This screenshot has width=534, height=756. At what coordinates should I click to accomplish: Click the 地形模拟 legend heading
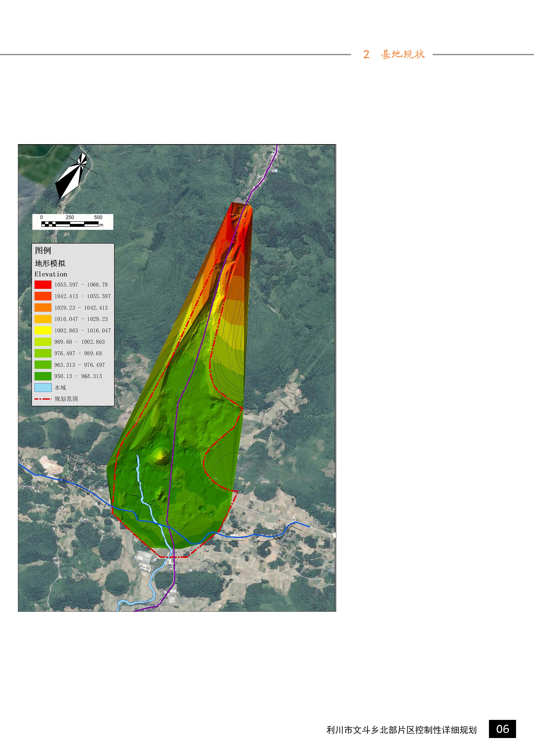point(50,263)
